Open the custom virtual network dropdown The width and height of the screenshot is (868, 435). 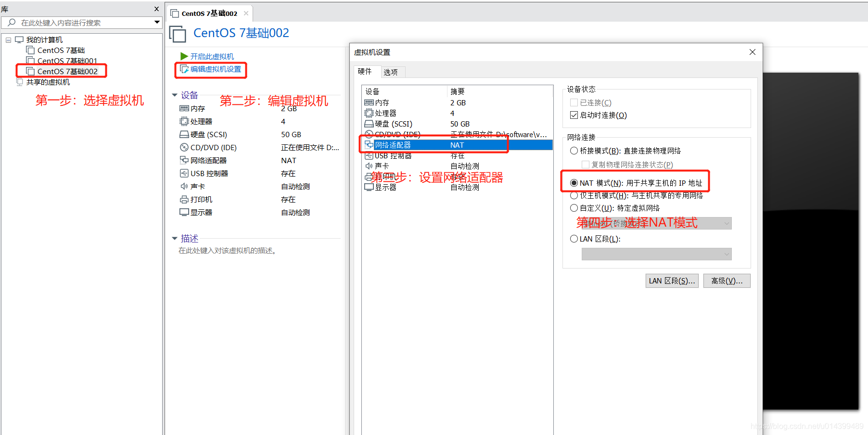(657, 223)
